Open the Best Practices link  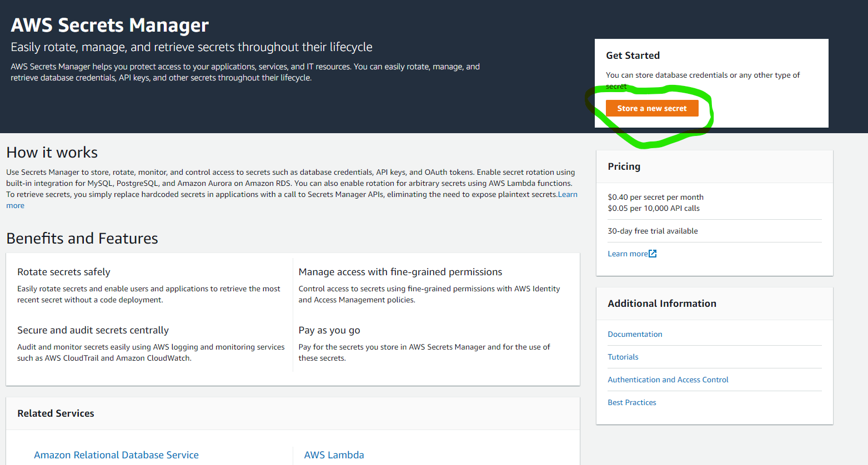[x=631, y=402]
